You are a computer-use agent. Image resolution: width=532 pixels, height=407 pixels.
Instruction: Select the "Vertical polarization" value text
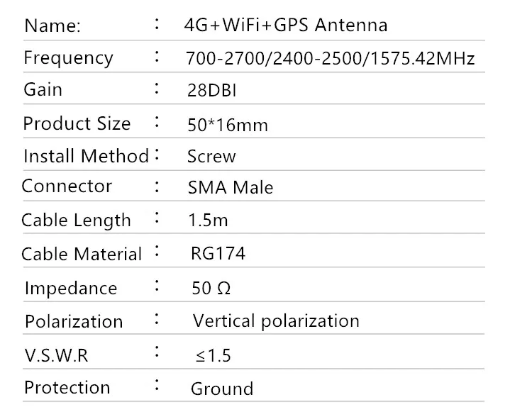[x=276, y=321]
